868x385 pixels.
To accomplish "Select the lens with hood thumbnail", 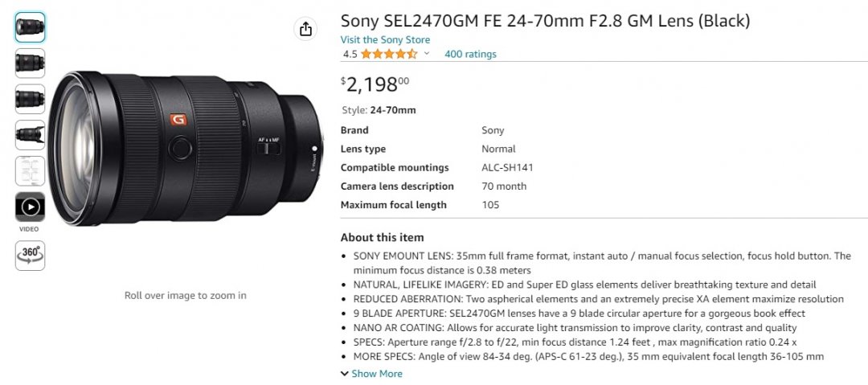I will [x=30, y=135].
